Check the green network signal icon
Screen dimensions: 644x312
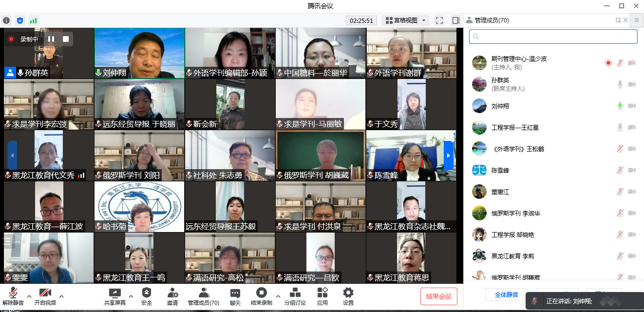(x=33, y=20)
